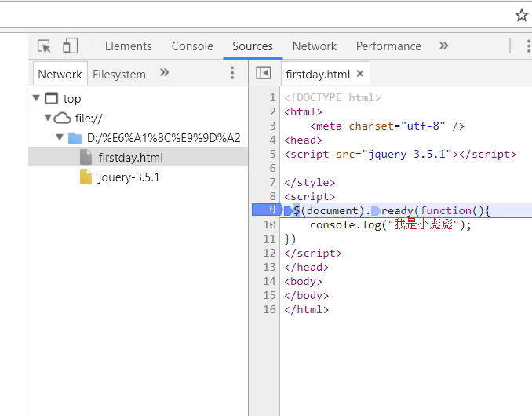This screenshot has width=532, height=416.
Task: Click the </html> tag on line 16
Action: click(307, 310)
